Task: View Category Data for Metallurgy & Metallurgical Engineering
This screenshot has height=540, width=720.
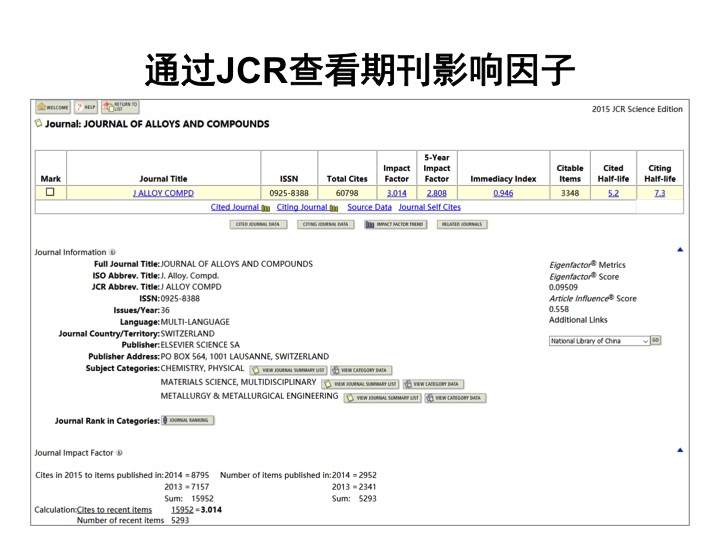Action: pos(456,398)
